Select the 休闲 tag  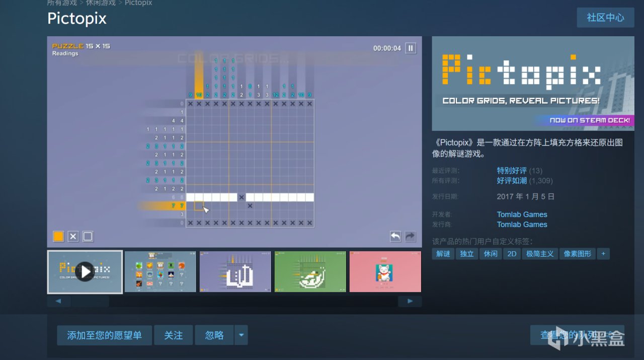coord(491,254)
